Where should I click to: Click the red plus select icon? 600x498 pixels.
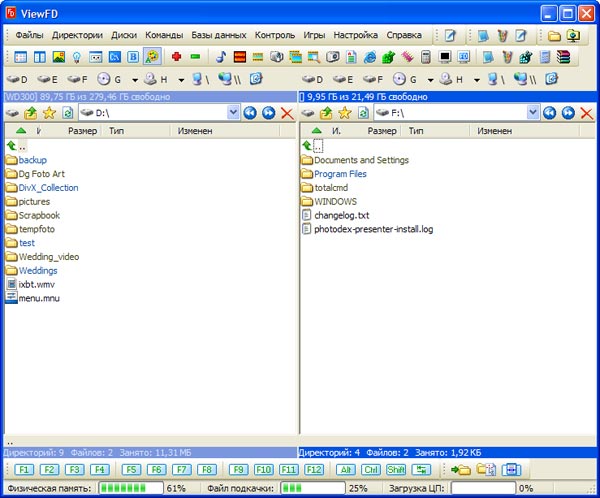[x=176, y=57]
